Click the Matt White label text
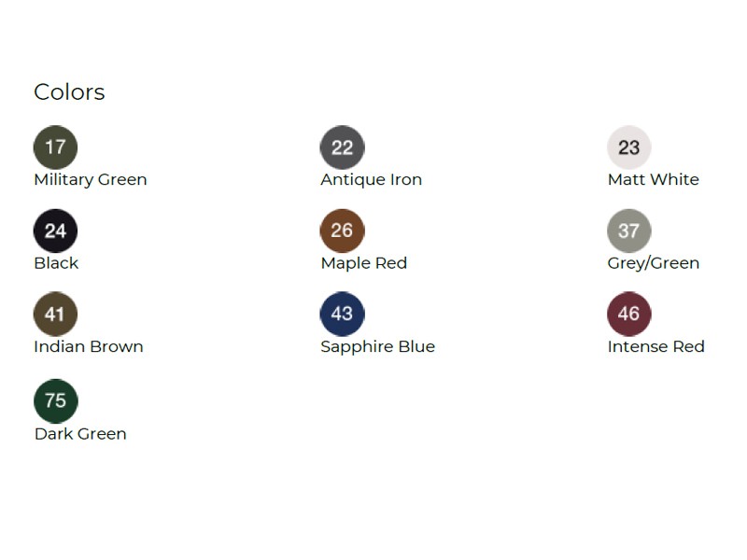The width and height of the screenshot is (747, 560). click(x=653, y=179)
